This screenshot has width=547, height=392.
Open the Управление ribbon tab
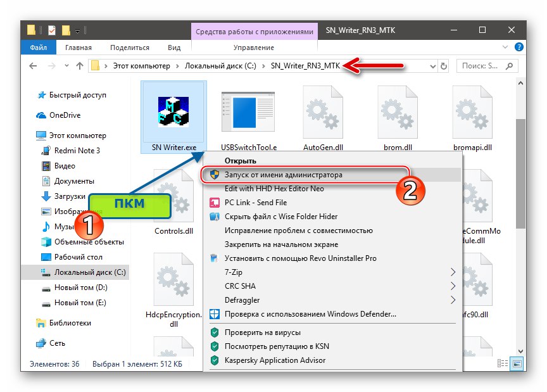click(254, 47)
